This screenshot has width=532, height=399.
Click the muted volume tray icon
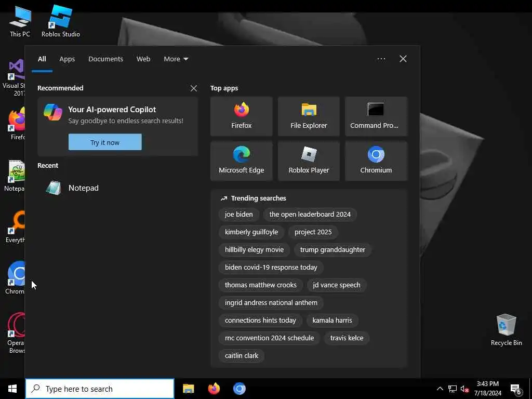[464, 389]
